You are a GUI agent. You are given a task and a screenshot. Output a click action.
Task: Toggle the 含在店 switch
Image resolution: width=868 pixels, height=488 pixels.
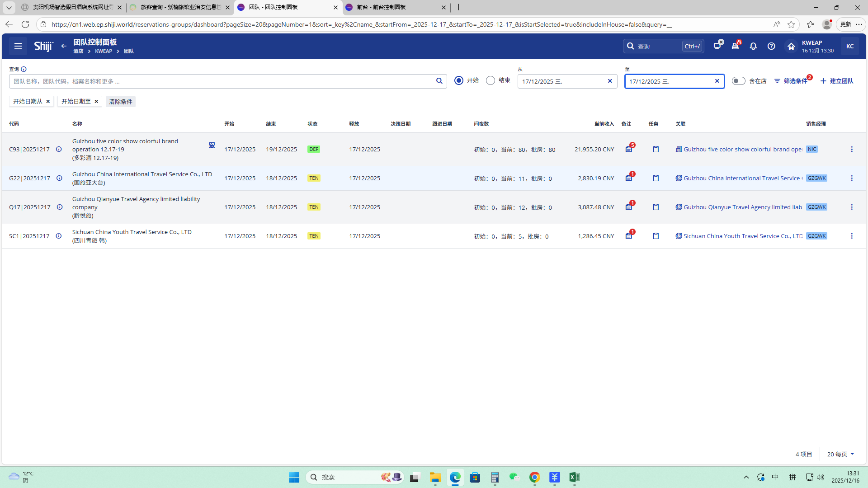point(738,81)
